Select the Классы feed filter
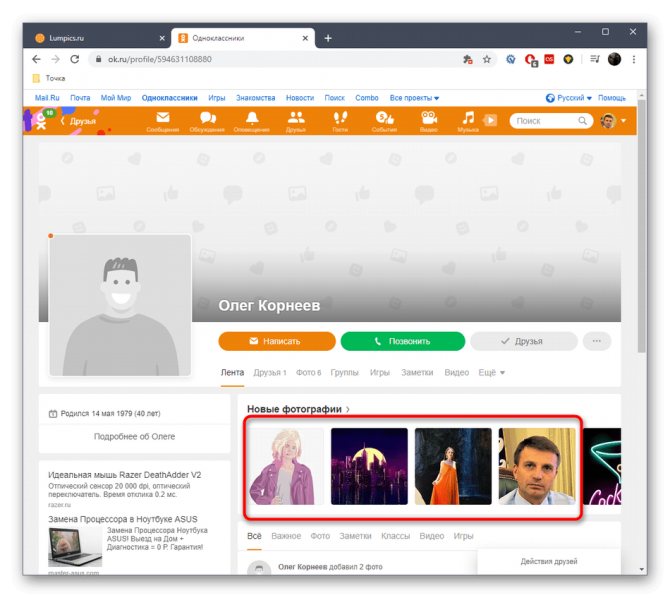 (395, 536)
